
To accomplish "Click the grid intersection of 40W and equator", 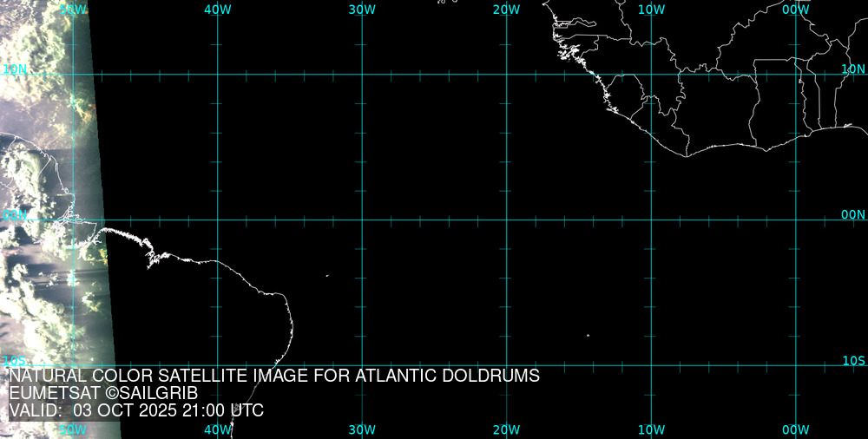I will [217, 219].
